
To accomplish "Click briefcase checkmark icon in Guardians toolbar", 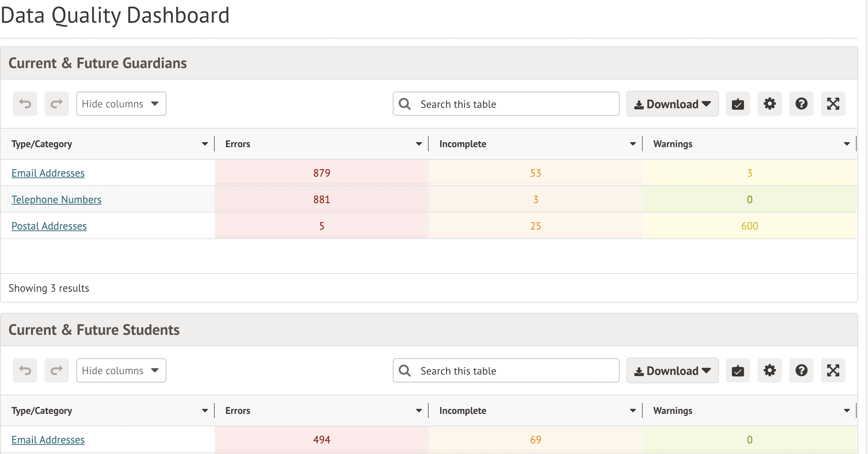I will coord(738,104).
